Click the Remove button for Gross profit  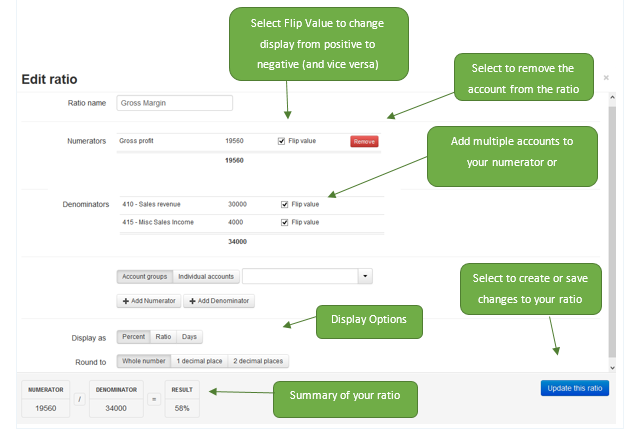[364, 141]
